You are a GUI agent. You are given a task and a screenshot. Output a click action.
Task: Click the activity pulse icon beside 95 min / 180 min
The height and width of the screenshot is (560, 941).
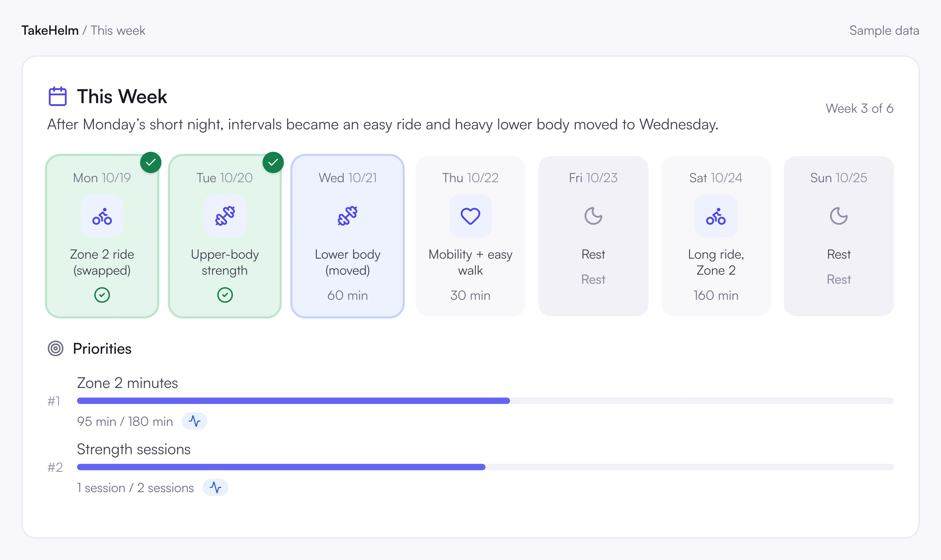pyautogui.click(x=194, y=421)
